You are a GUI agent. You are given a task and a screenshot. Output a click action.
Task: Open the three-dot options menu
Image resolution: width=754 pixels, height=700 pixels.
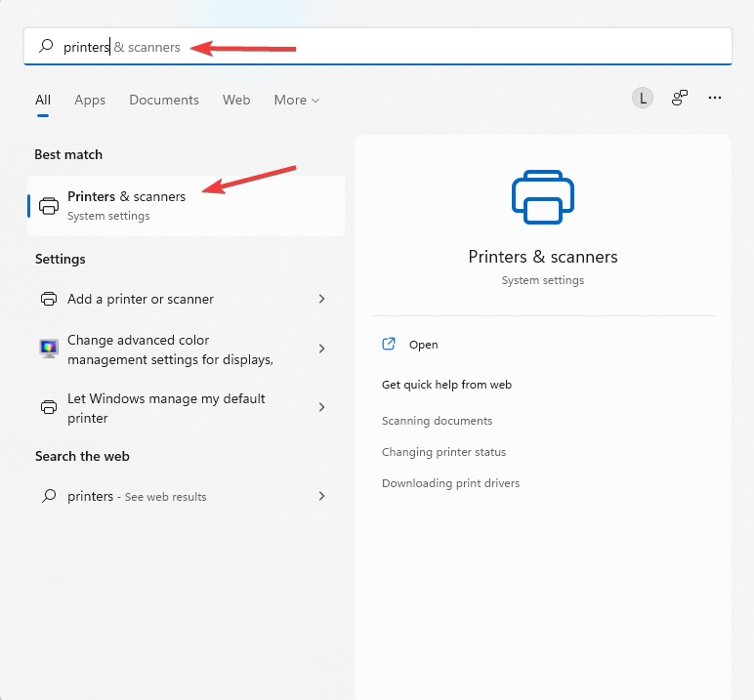pos(715,98)
